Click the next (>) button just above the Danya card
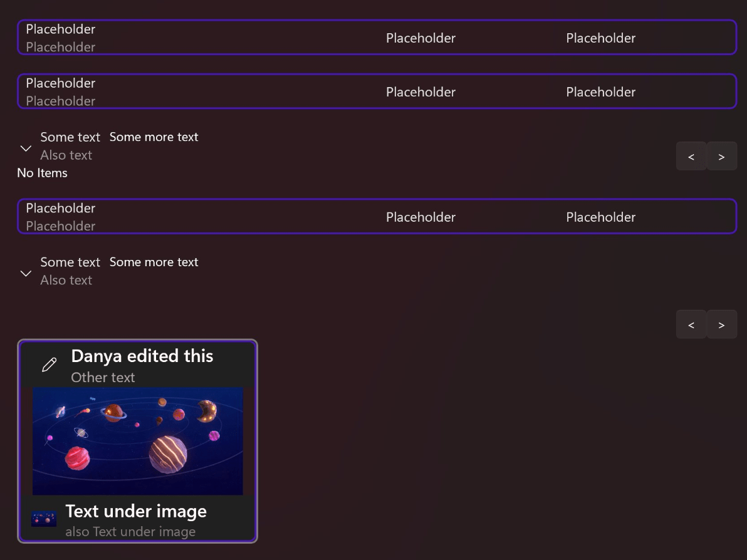The image size is (747, 560). (721, 324)
